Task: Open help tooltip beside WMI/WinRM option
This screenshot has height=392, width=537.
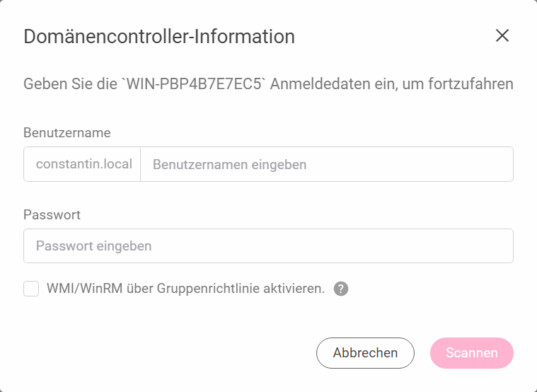Action: tap(341, 289)
